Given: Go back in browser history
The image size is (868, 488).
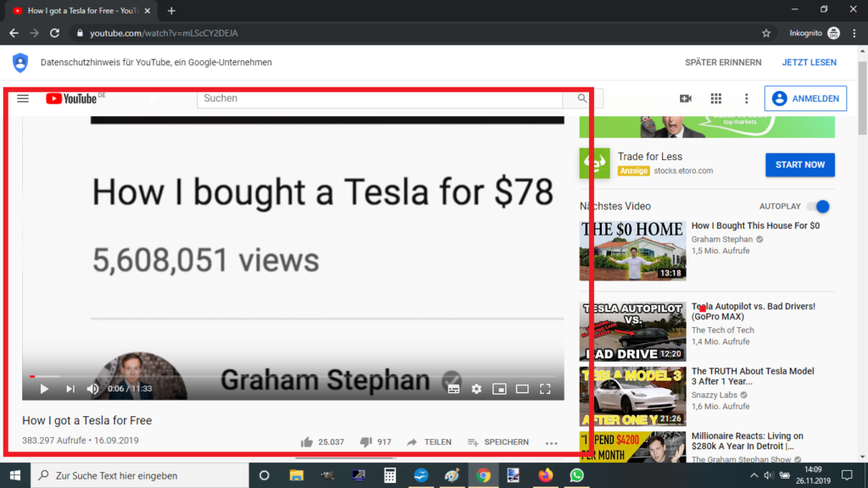Looking at the screenshot, I should coord(14,33).
